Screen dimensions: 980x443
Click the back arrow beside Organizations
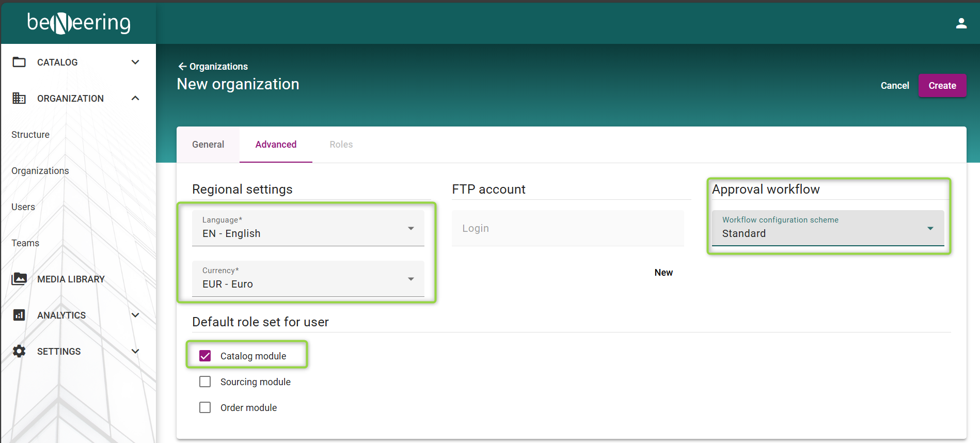182,66
